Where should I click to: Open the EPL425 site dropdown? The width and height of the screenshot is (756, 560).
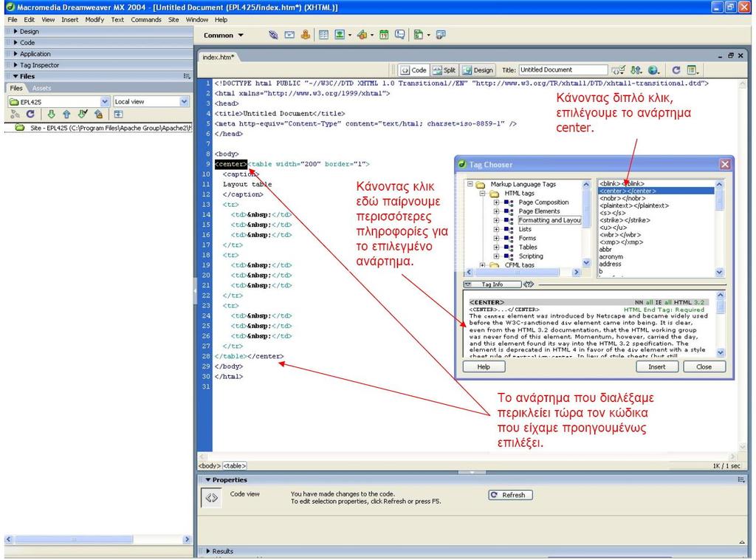point(105,102)
